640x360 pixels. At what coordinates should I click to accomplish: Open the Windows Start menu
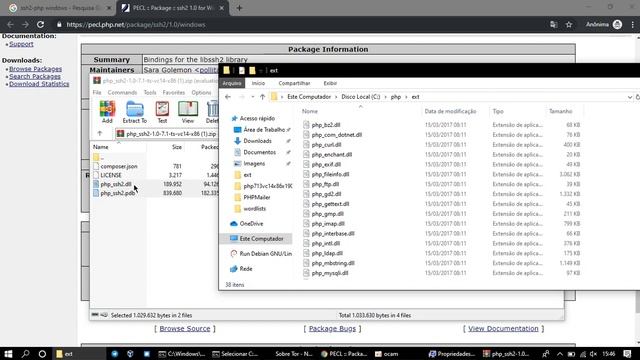[x=8, y=354]
